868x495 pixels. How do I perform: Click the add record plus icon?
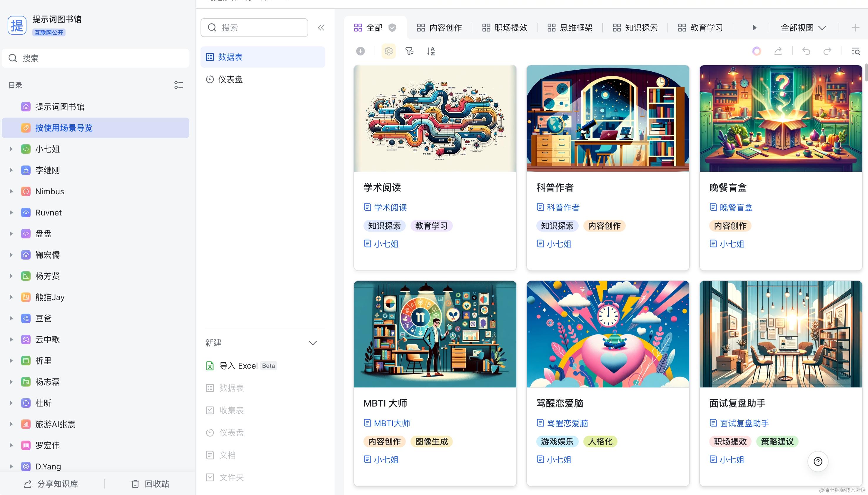[x=360, y=51]
